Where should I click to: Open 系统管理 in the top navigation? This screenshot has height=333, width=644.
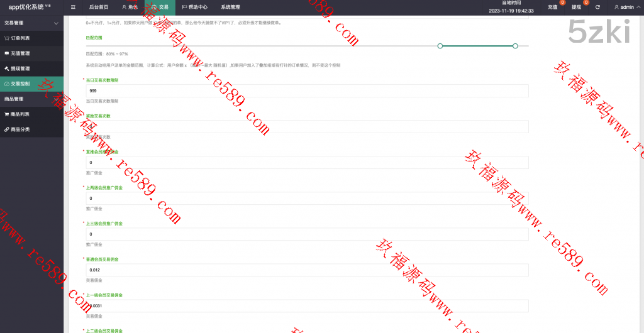pyautogui.click(x=230, y=7)
